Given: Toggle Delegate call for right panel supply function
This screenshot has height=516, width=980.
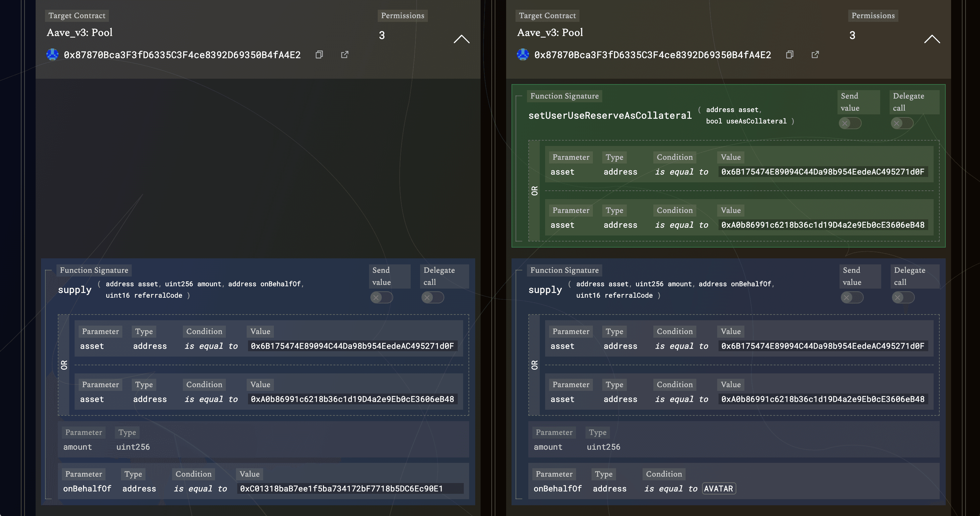Looking at the screenshot, I should coord(903,297).
